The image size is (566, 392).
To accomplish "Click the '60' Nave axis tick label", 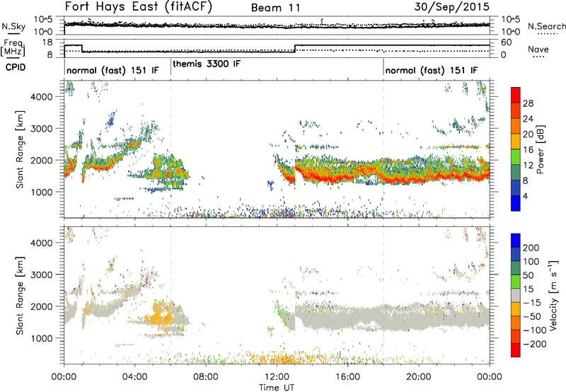I will coord(507,42).
